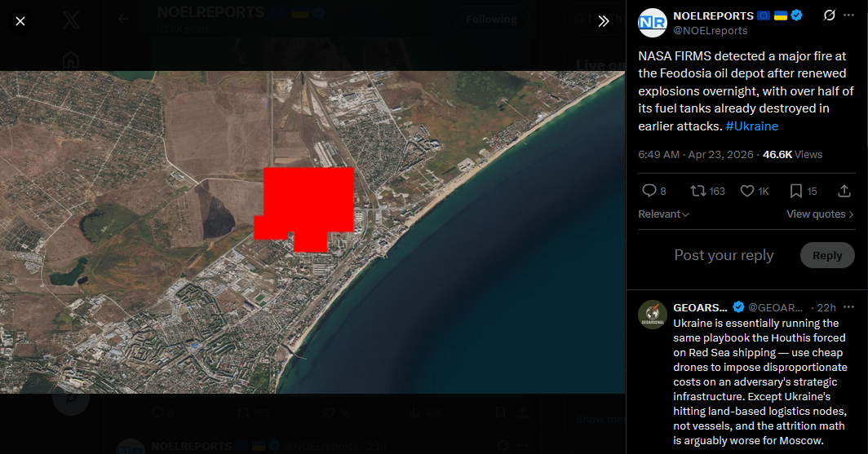Click the verified badge next to GEOARS...
The height and width of the screenshot is (454, 868).
coord(738,307)
